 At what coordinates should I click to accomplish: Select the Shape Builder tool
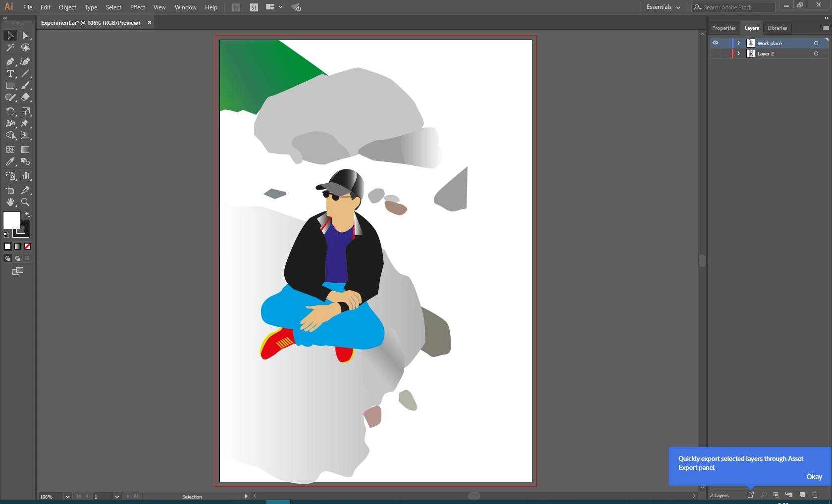pyautogui.click(x=10, y=135)
